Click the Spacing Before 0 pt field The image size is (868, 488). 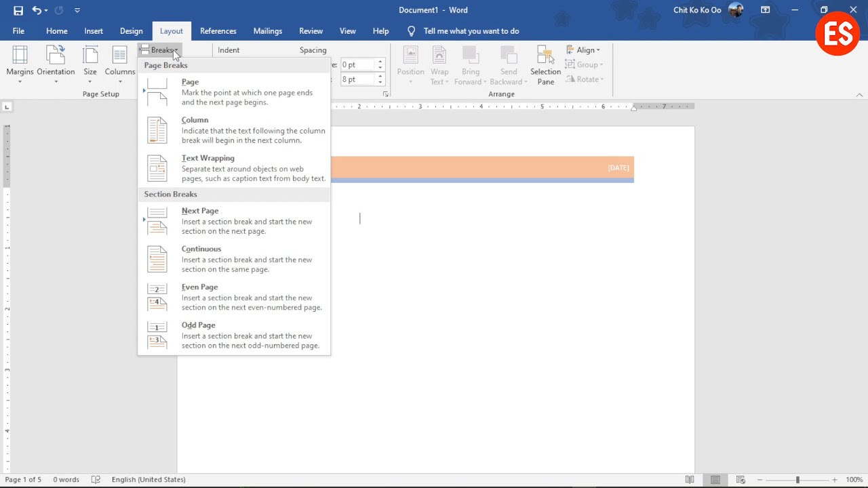click(357, 64)
